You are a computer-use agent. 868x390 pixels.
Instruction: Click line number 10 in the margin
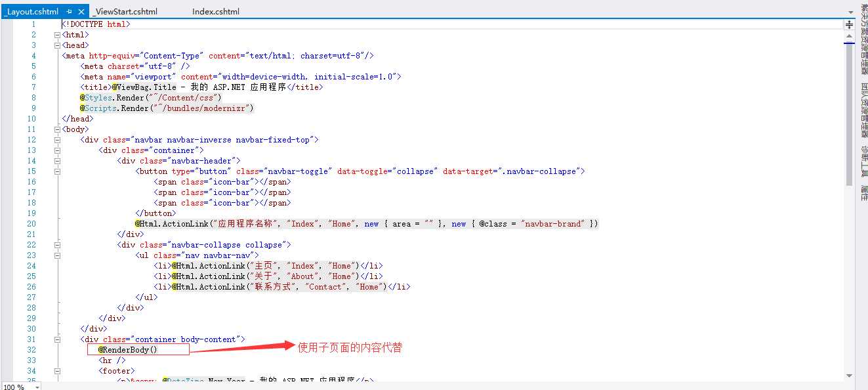click(31, 119)
